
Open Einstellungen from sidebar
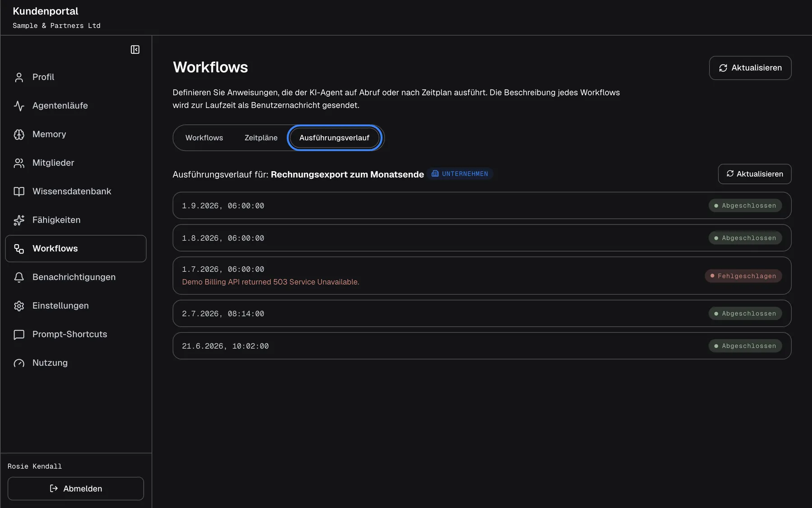click(76, 306)
